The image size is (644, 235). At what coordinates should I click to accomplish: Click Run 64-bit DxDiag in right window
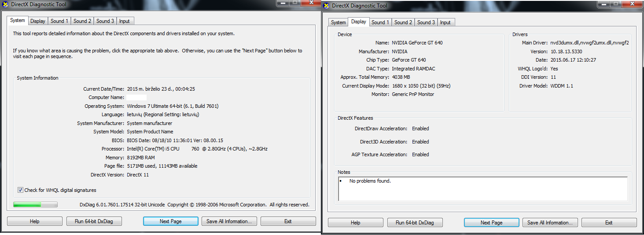[x=415, y=223]
